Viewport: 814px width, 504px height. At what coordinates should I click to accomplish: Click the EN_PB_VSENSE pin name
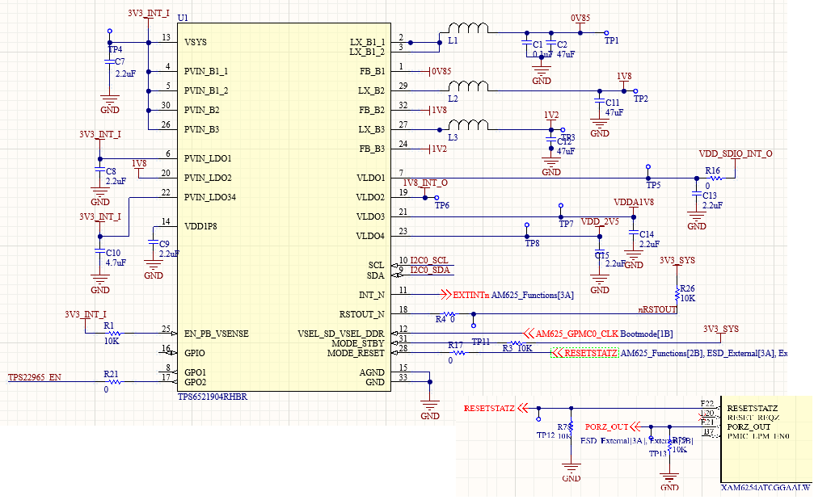click(x=217, y=334)
